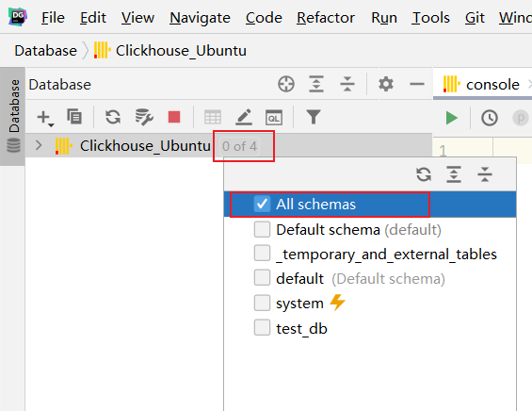Open the View menu
532x411 pixels.
click(137, 18)
